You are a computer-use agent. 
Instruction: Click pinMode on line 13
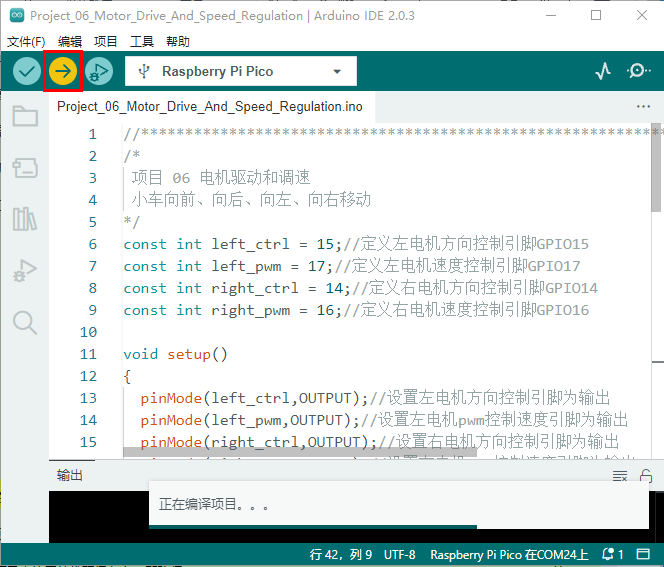point(171,398)
